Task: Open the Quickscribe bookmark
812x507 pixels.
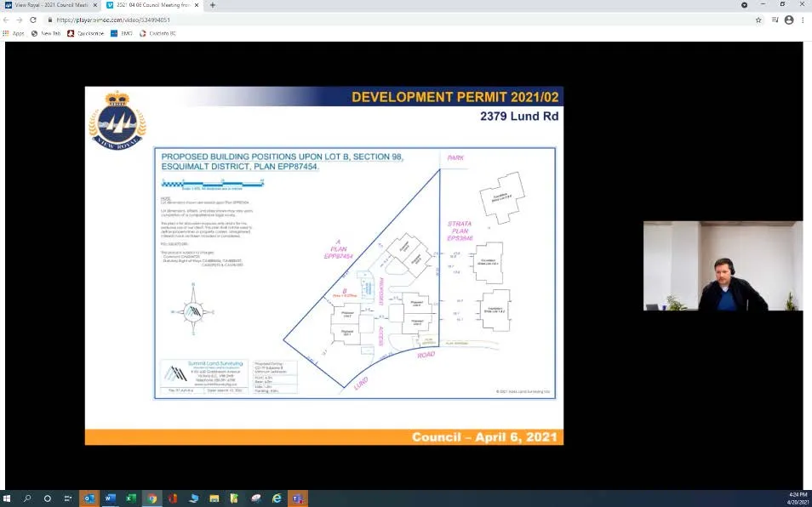Action: pos(85,33)
